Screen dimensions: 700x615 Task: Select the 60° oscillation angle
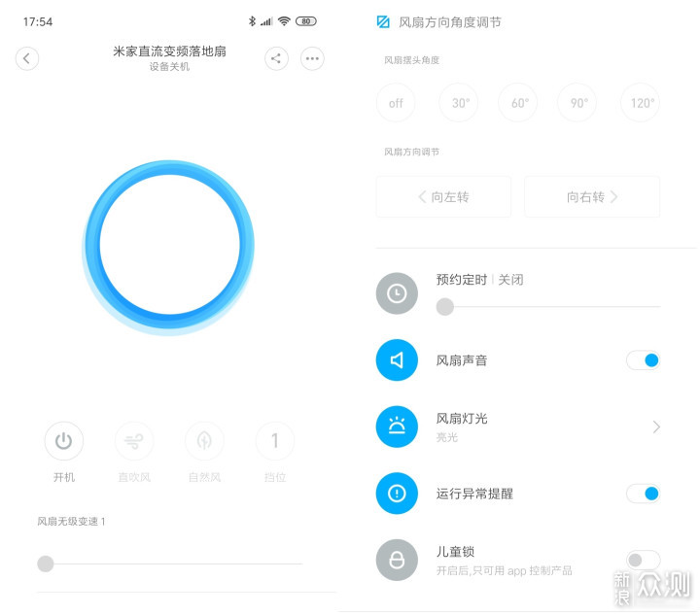click(x=518, y=103)
